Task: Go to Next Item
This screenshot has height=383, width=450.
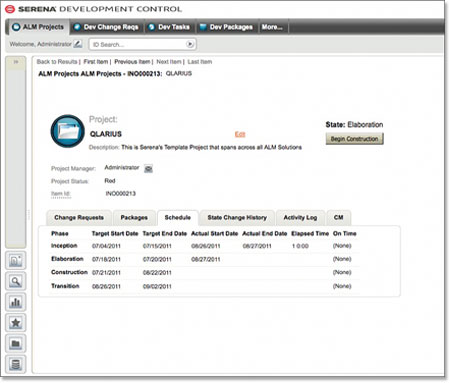Action: 169,62
